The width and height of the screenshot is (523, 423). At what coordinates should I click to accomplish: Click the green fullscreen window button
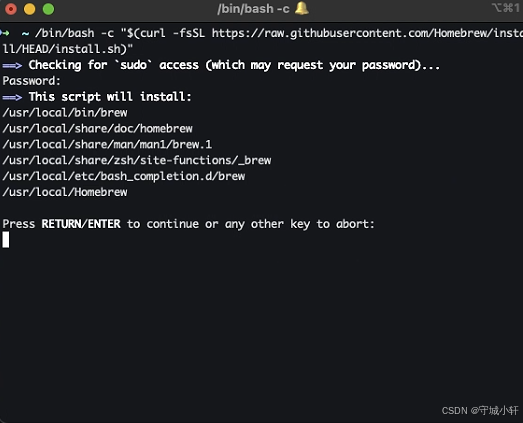[48, 9]
